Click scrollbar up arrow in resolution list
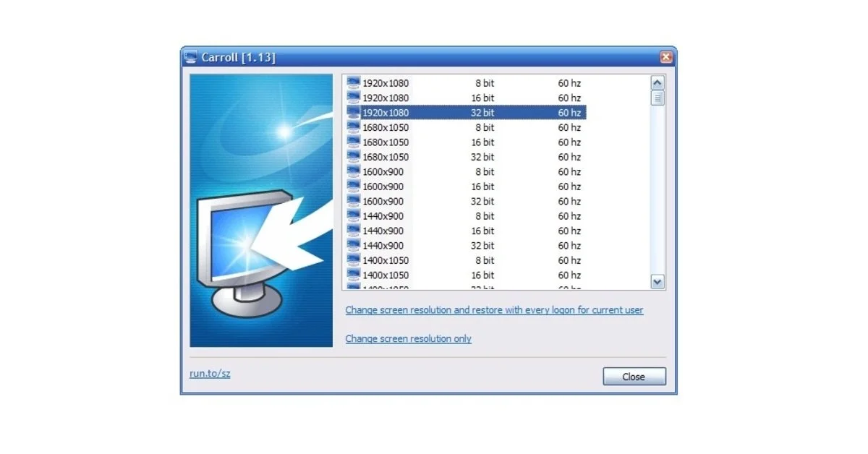This screenshot has height=454, width=868. 658,82
